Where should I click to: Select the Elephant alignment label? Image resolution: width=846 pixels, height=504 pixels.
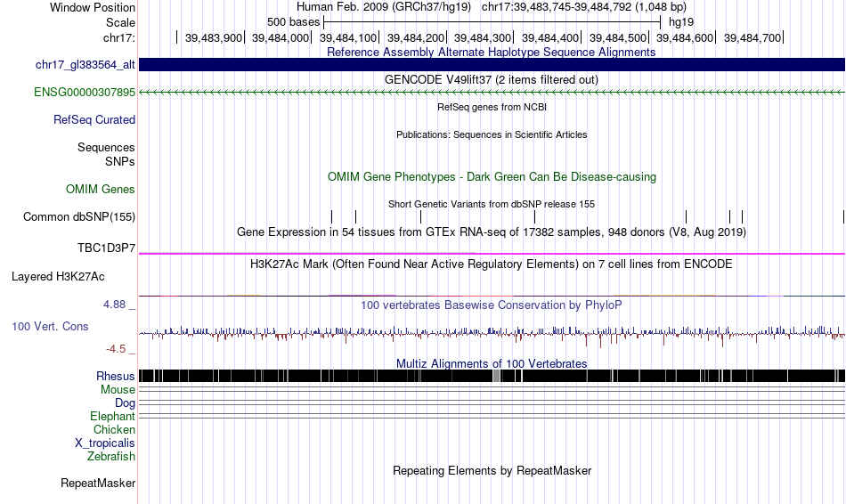113,417
